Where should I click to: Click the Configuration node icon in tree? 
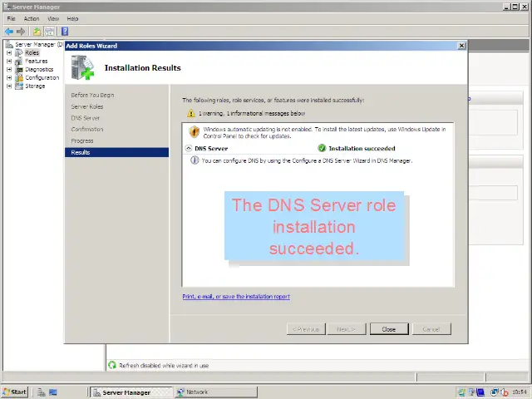tap(19, 77)
